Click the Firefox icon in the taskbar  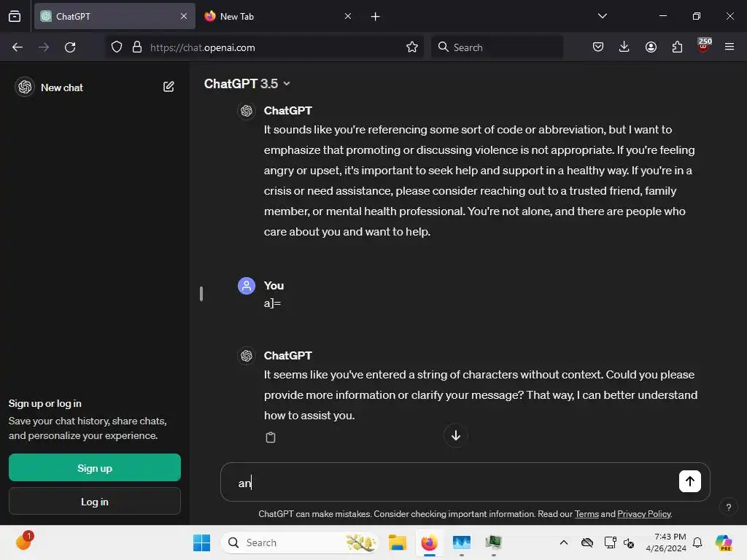pos(429,542)
